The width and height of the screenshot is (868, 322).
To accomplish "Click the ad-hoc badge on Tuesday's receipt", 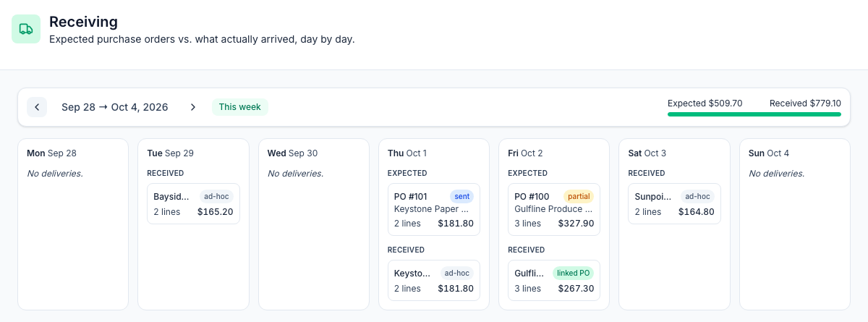I will (x=216, y=196).
